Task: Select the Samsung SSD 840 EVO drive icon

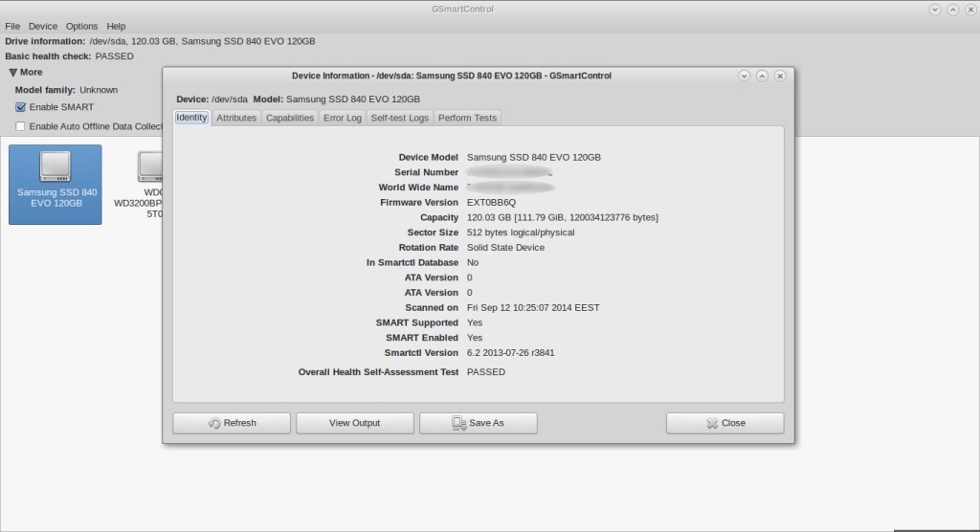Action: [55, 184]
